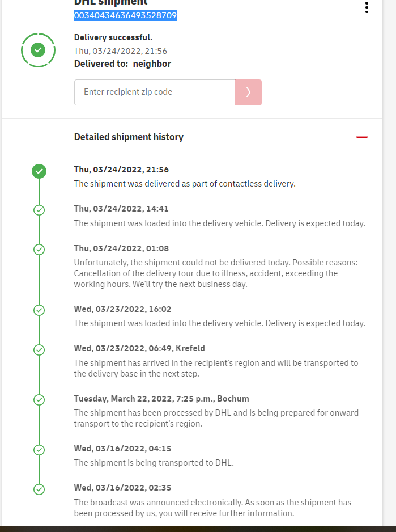
Task: Click the highlighted shipment tracking number
Action: coord(125,15)
